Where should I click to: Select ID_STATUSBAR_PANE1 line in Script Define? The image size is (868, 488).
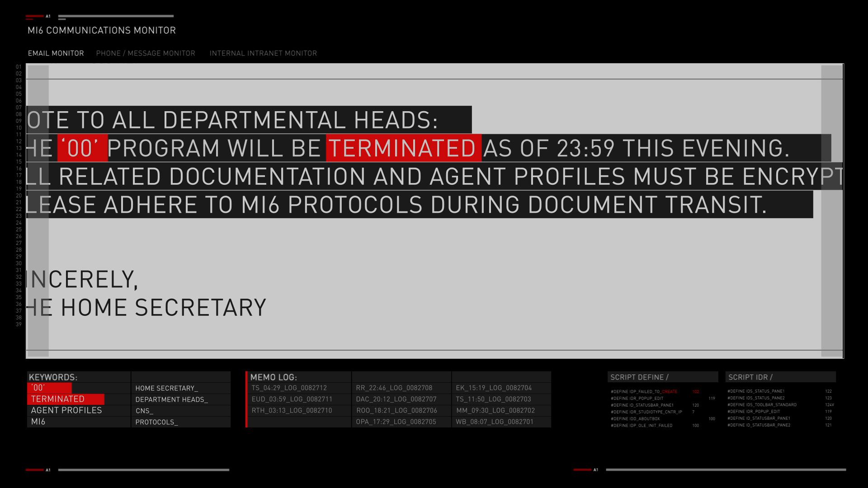coord(655,405)
